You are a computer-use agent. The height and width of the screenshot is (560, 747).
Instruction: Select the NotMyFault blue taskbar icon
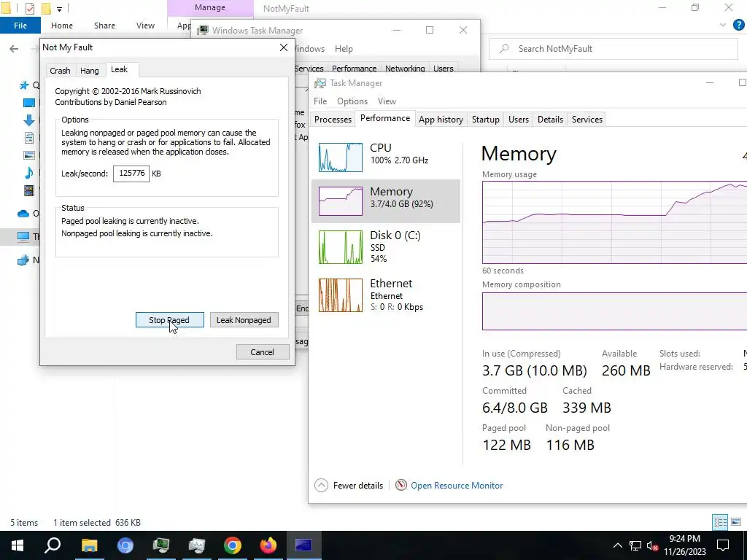[303, 545]
